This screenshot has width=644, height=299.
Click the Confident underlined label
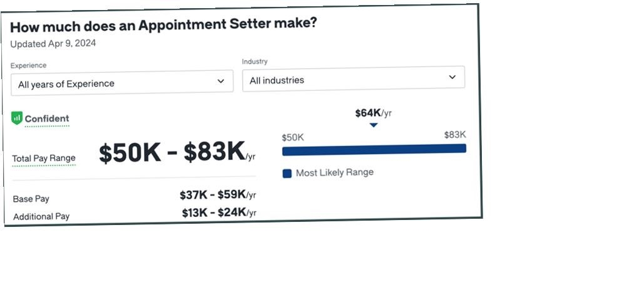(47, 119)
